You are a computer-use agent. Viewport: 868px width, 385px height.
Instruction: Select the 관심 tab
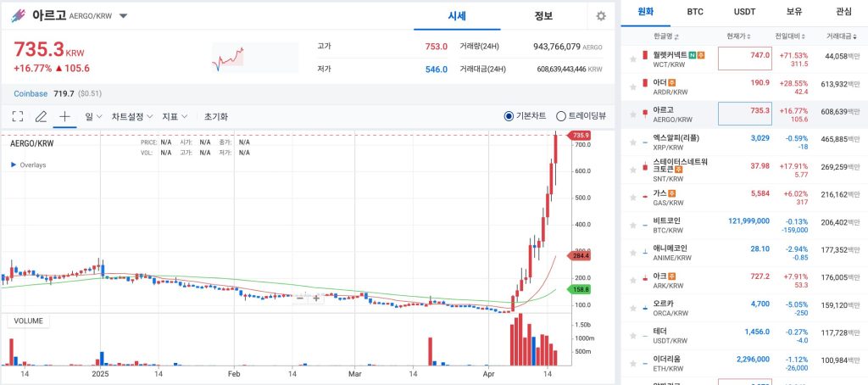(843, 12)
